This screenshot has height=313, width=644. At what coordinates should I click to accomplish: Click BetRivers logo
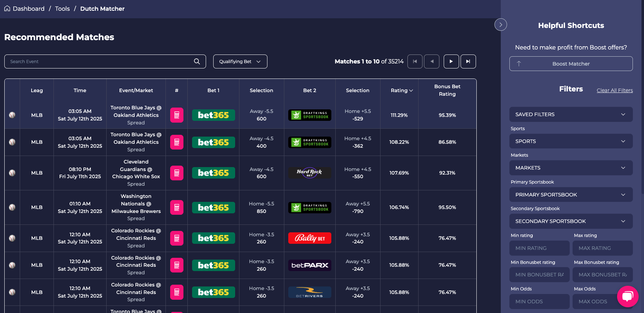[x=310, y=292]
